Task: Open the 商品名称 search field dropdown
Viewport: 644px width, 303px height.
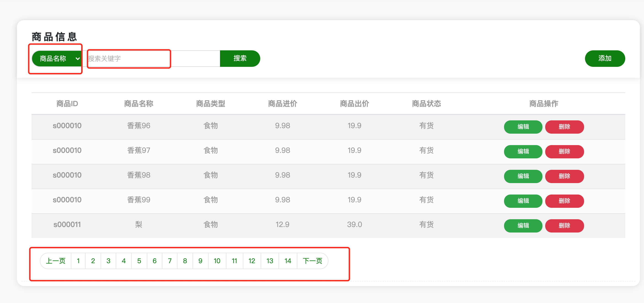Action: point(57,59)
